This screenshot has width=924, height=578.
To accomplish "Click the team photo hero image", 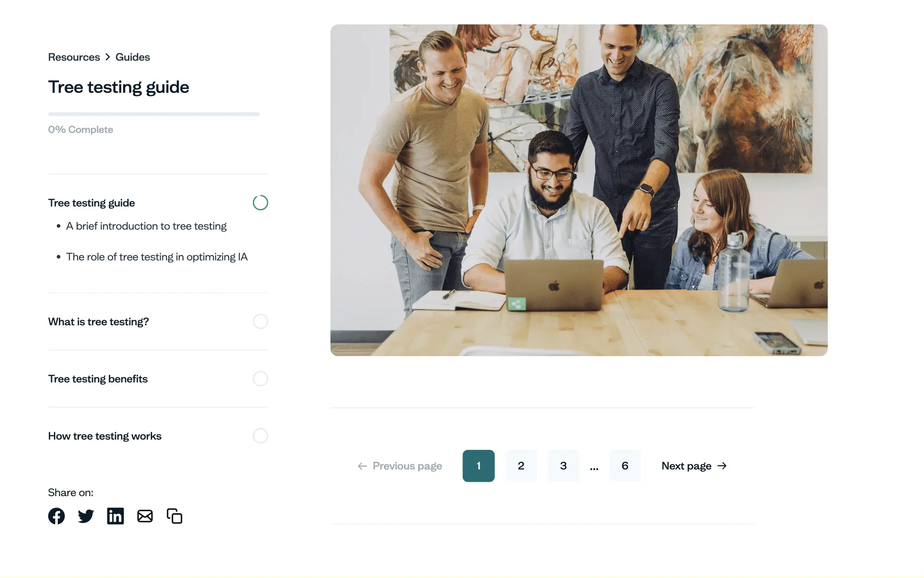I will pos(579,190).
